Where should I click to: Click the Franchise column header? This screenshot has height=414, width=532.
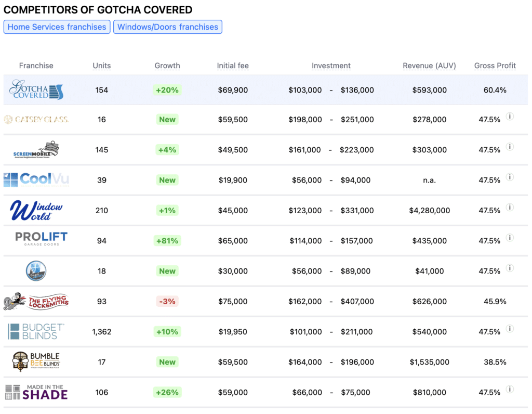36,66
